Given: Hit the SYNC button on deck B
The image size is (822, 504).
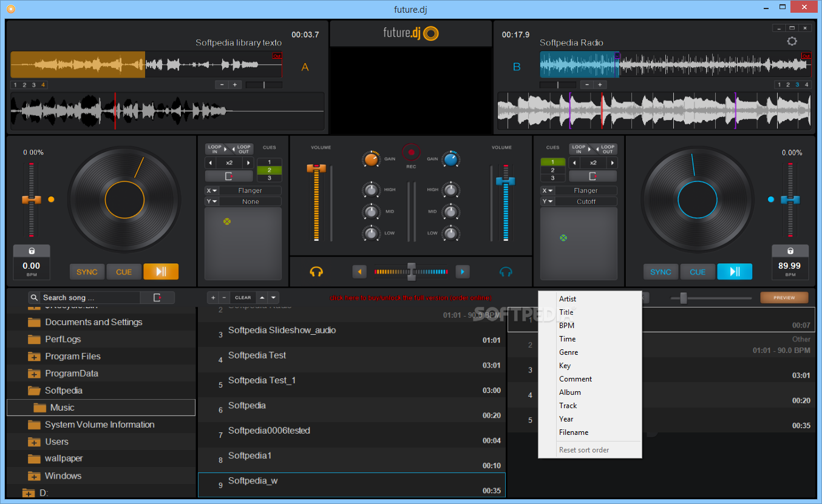Looking at the screenshot, I should (x=661, y=272).
